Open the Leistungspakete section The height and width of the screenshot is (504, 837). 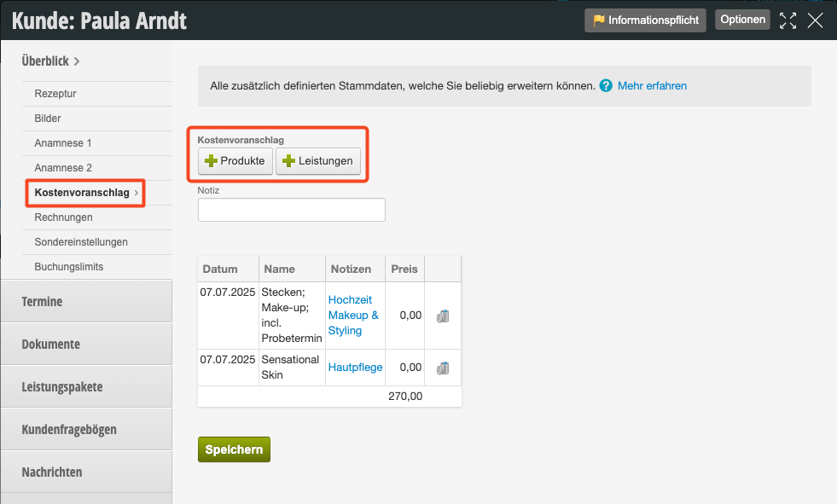coord(86,386)
